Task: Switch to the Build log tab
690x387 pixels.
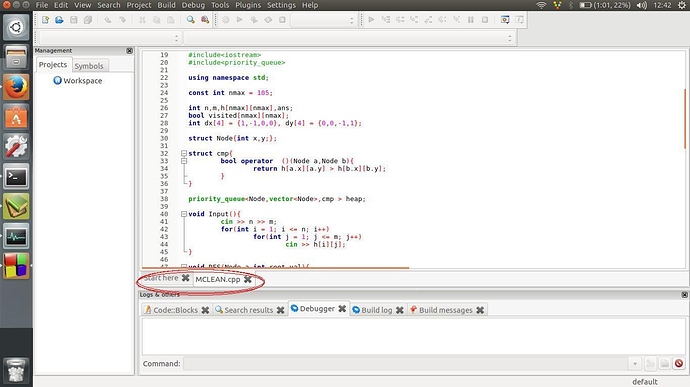Action: pos(377,310)
